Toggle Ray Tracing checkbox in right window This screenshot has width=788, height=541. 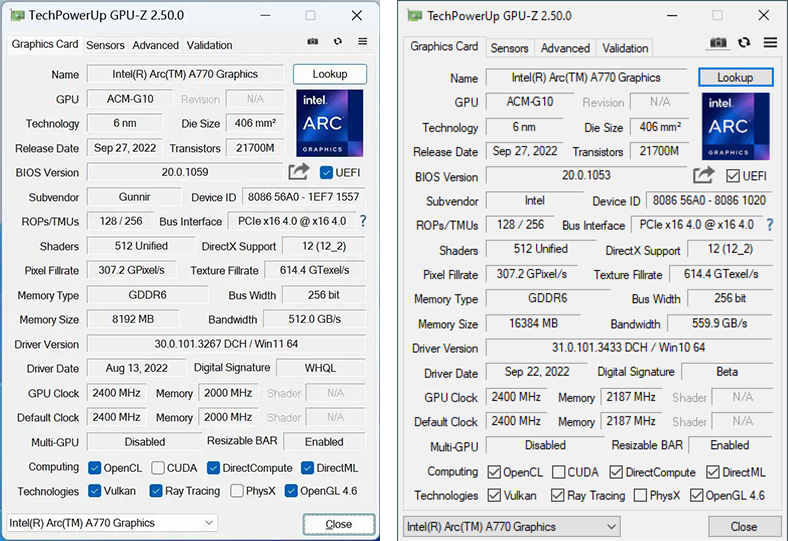click(x=557, y=495)
